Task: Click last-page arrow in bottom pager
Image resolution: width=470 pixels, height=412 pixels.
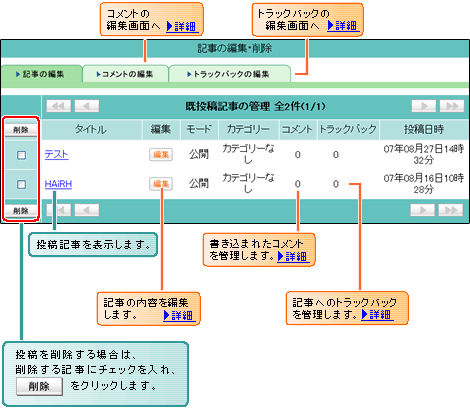Action: [x=451, y=210]
